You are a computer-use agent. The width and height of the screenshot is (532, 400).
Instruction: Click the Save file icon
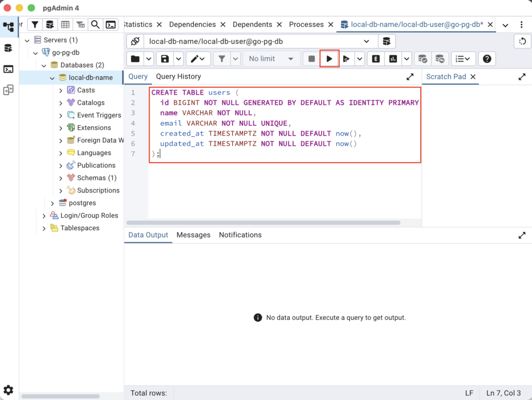pyautogui.click(x=165, y=59)
